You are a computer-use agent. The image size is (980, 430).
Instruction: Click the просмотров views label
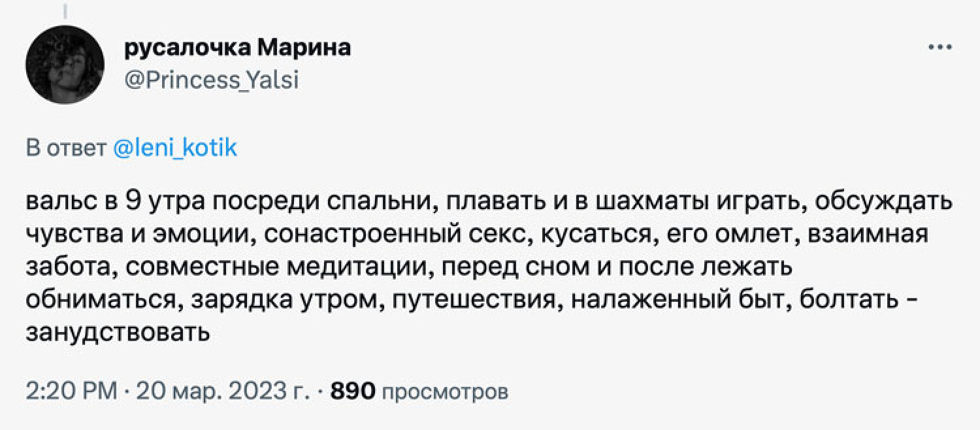(444, 391)
